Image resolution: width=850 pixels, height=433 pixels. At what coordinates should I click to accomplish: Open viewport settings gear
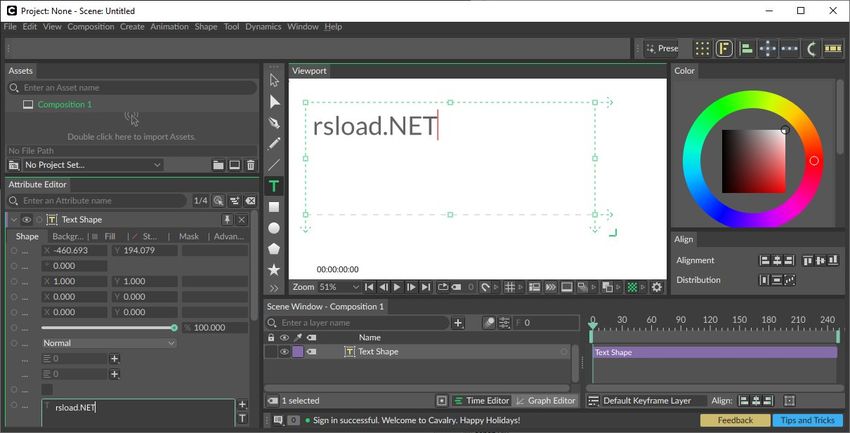pyautogui.click(x=656, y=287)
